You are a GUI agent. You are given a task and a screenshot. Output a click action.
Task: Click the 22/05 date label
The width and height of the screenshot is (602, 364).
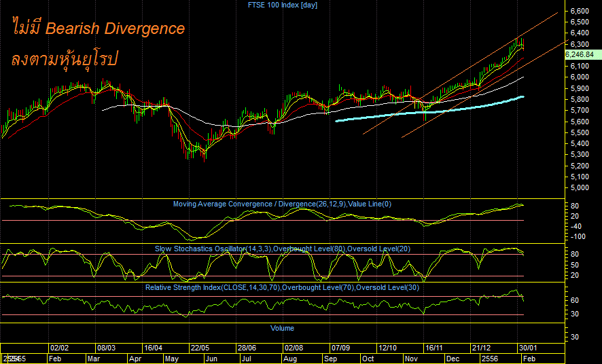tap(200, 348)
